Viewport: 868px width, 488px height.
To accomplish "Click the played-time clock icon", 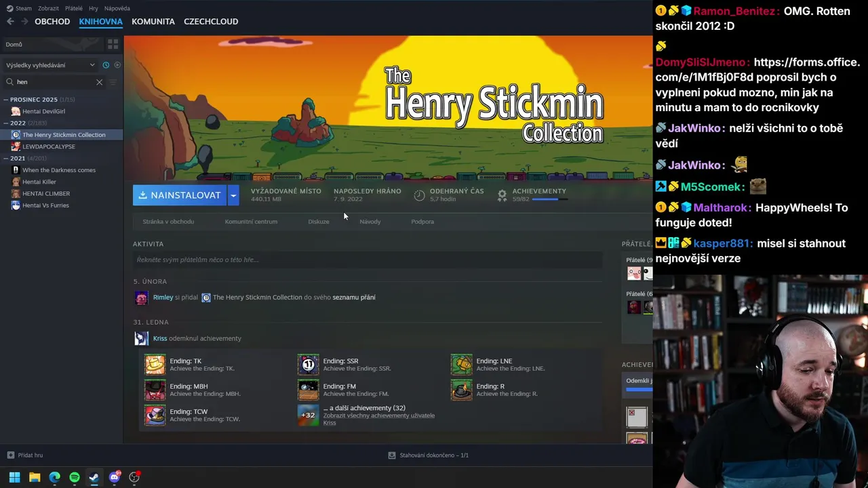I will pos(419,195).
